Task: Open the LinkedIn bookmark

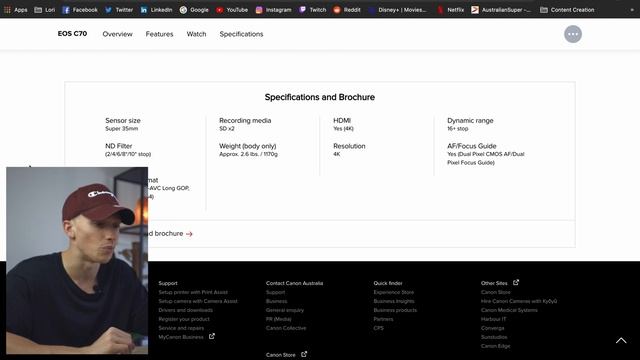Action: point(156,10)
